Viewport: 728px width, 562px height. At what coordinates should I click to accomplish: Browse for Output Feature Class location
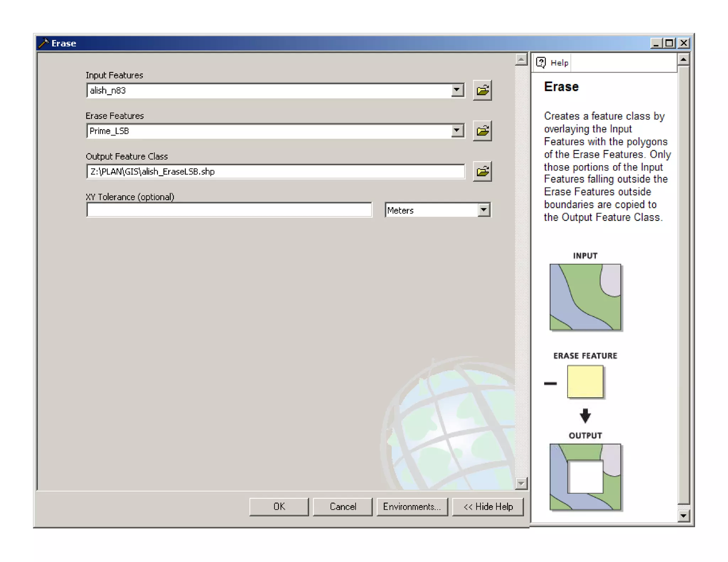click(482, 171)
